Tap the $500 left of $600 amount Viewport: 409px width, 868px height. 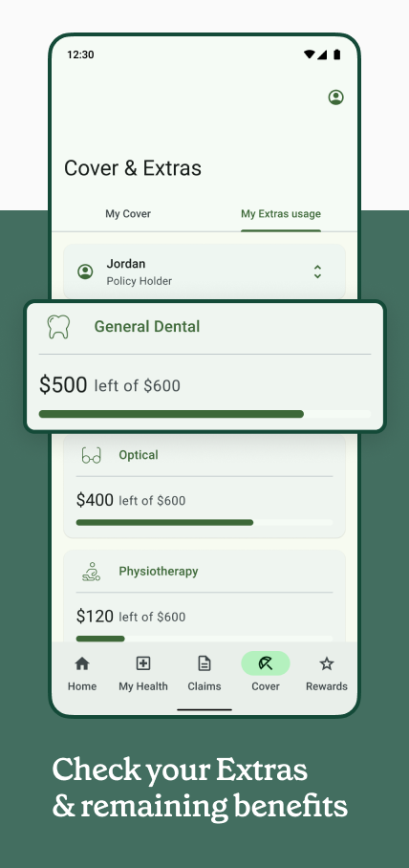click(x=110, y=384)
